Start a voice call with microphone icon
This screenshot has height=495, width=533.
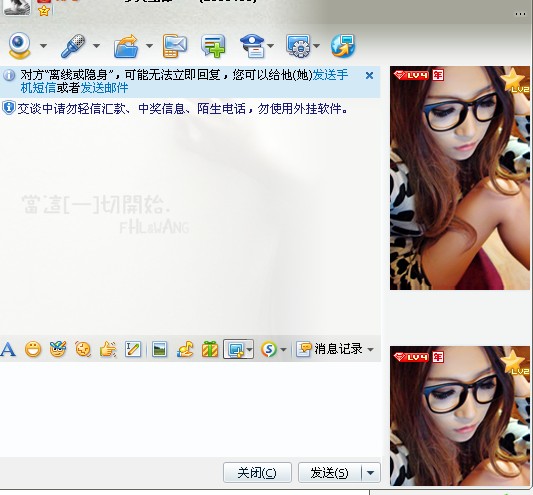72,46
